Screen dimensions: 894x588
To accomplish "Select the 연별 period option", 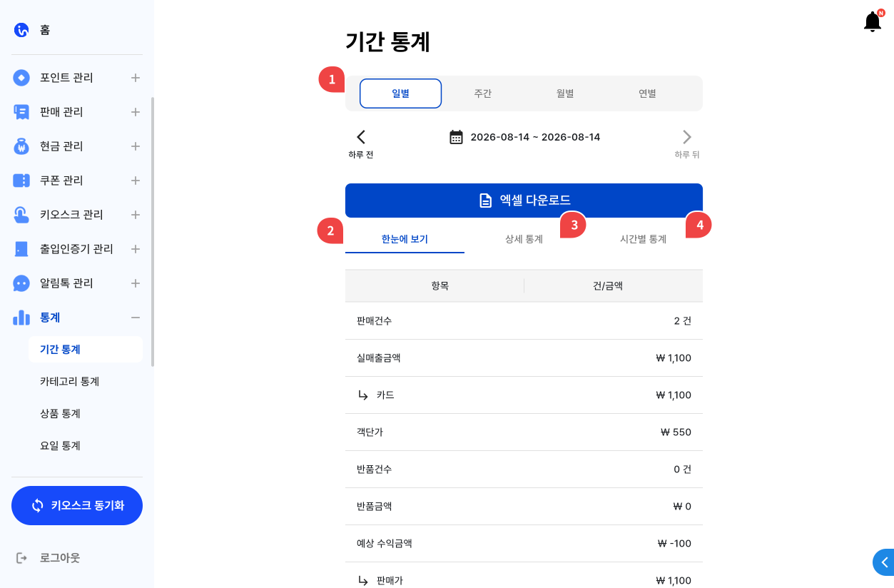I will tap(647, 93).
